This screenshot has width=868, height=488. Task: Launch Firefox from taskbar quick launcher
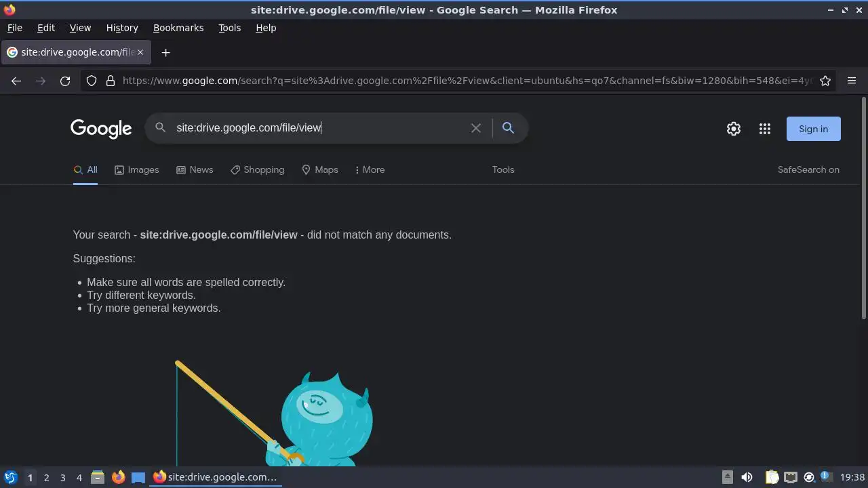tap(118, 477)
